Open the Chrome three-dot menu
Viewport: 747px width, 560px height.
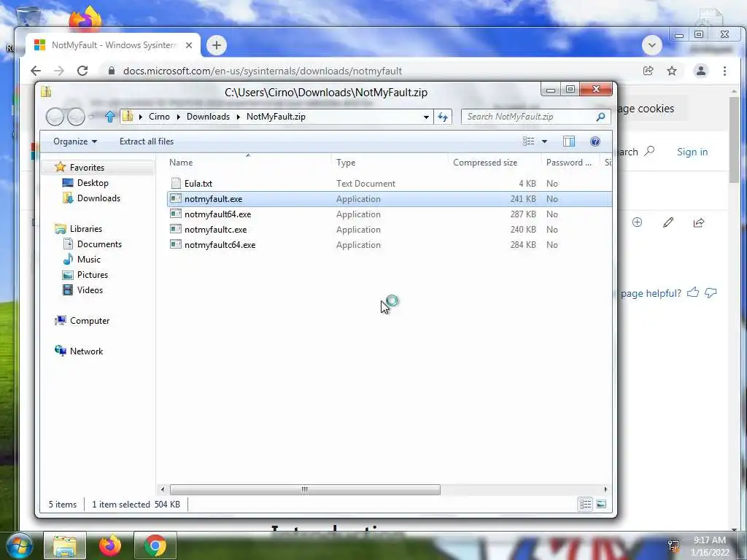click(x=724, y=71)
